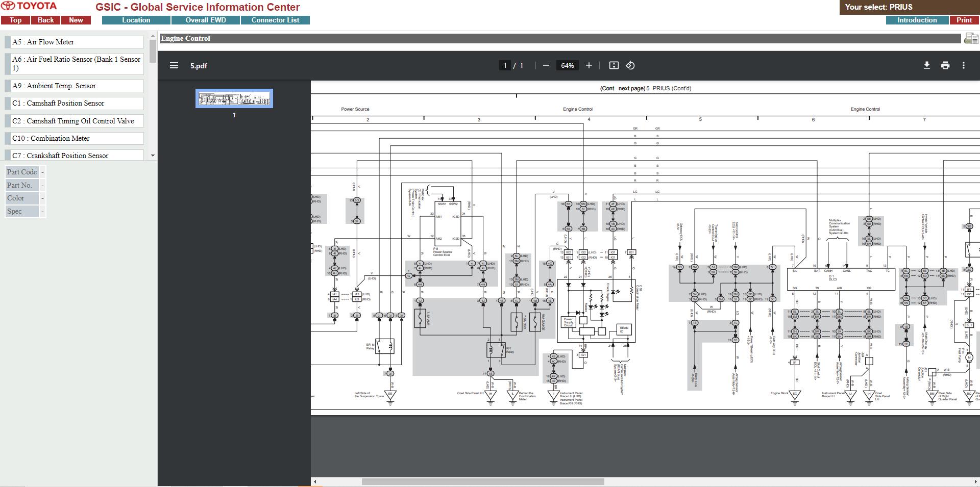
Task: Click the GSIC - Global Service Information Center title
Action: tap(198, 7)
